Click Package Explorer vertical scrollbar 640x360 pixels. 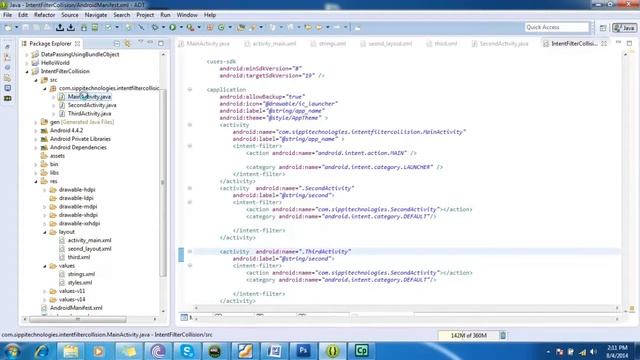click(x=163, y=182)
